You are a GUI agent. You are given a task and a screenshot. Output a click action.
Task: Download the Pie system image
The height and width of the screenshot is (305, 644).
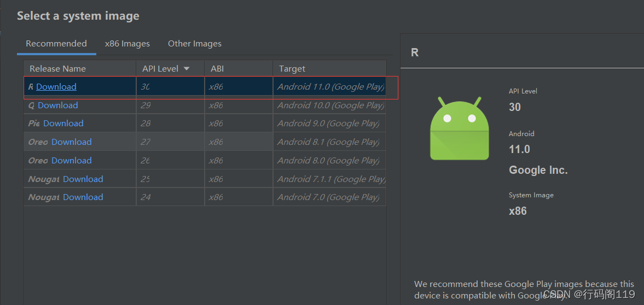(63, 123)
